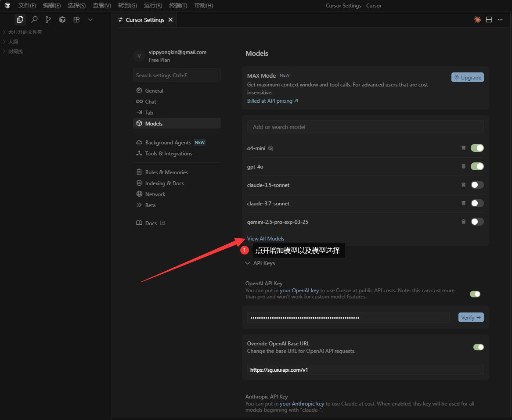This screenshot has width=512, height=420.
Task: Click the Indexing & Docs database icon
Action: pos(139,183)
